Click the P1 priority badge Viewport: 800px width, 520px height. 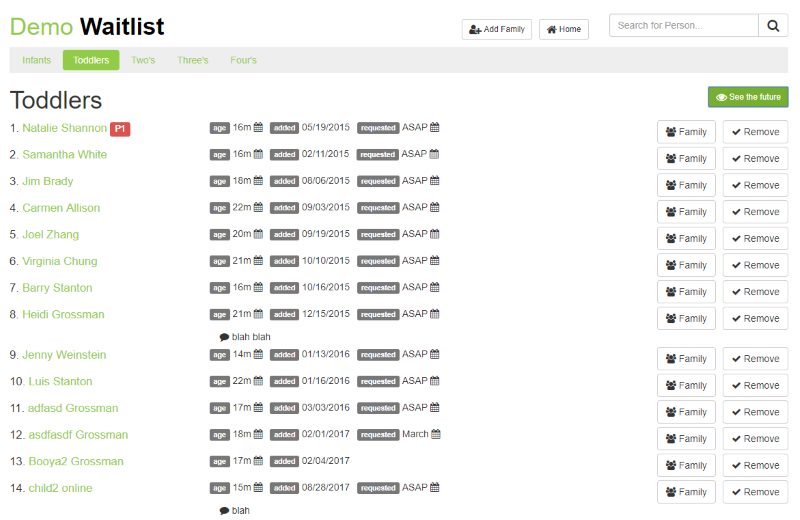coord(120,128)
